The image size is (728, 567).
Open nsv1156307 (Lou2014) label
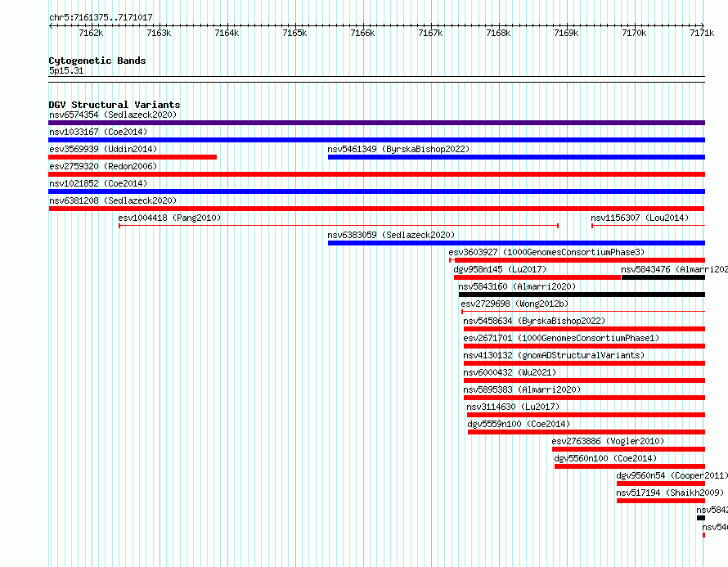coord(640,218)
